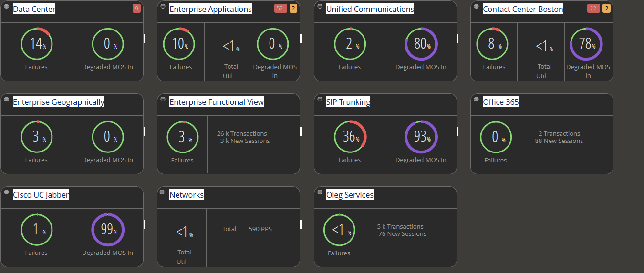Screen dimensions: 644x273
Task: Click the globe icon beside Oleg Services
Action: [320, 192]
